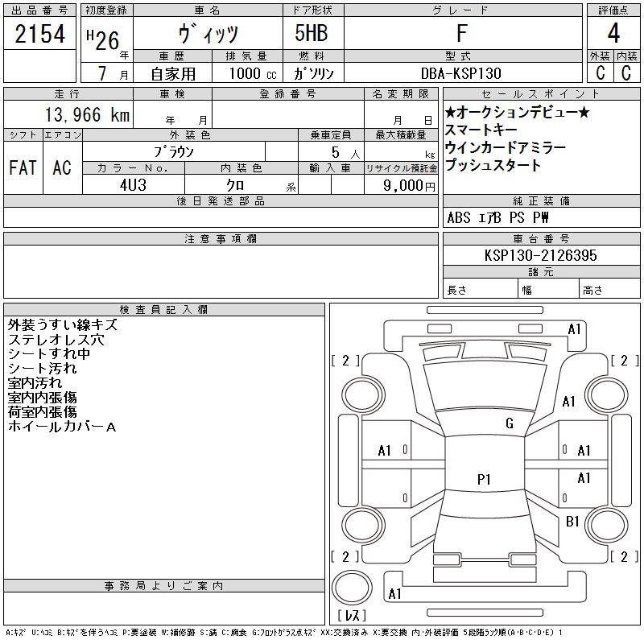644x644 pixels.
Task: Select the exterior color ブラウン
Action: click(174, 152)
